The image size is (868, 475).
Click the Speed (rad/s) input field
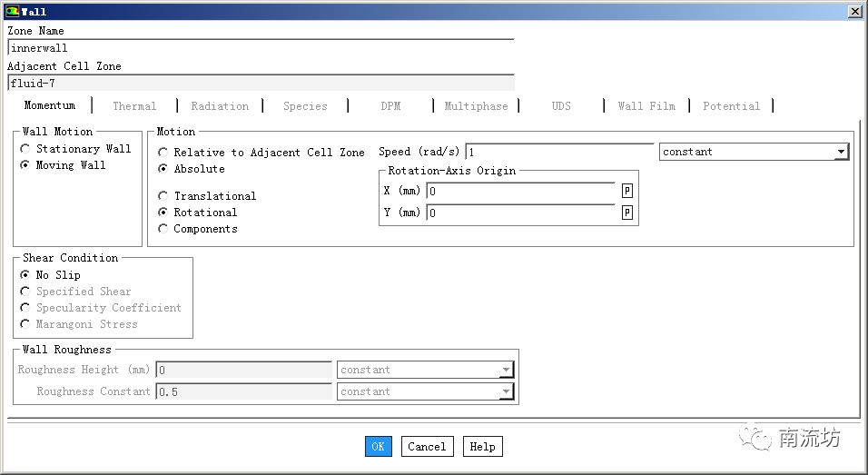pyautogui.click(x=558, y=152)
